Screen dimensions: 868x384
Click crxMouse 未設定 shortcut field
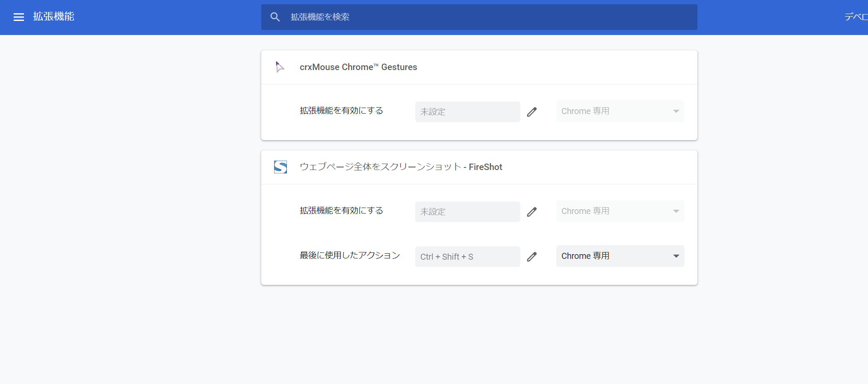(467, 112)
